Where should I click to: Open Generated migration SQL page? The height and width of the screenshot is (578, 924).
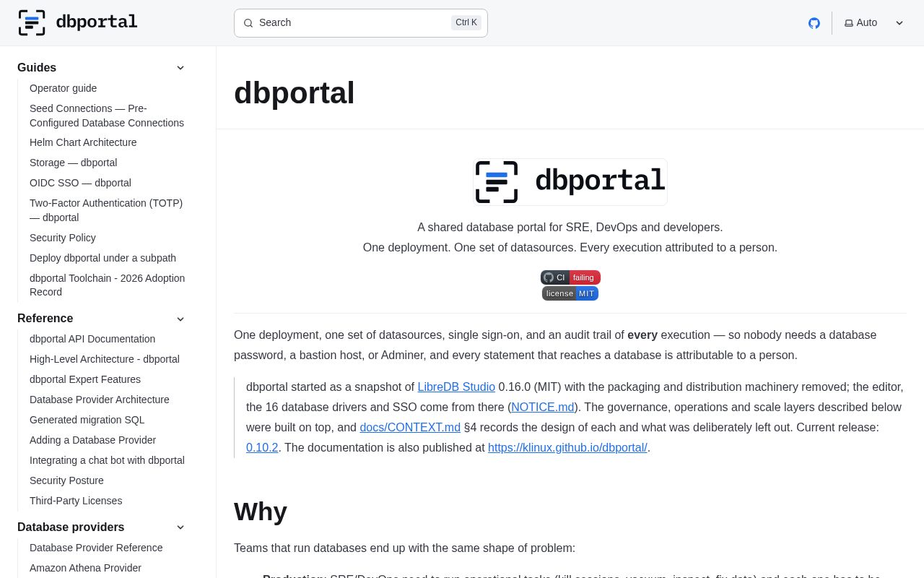(x=87, y=420)
